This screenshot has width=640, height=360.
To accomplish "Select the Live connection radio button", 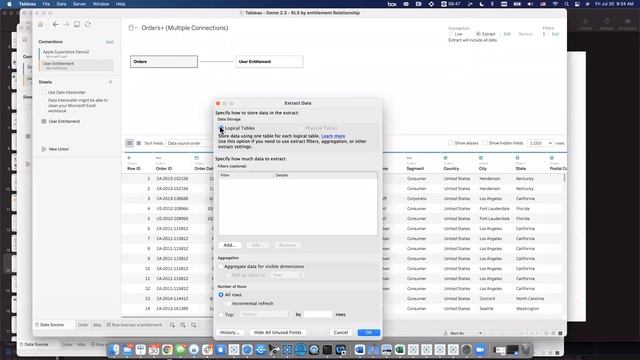I will click(x=451, y=34).
